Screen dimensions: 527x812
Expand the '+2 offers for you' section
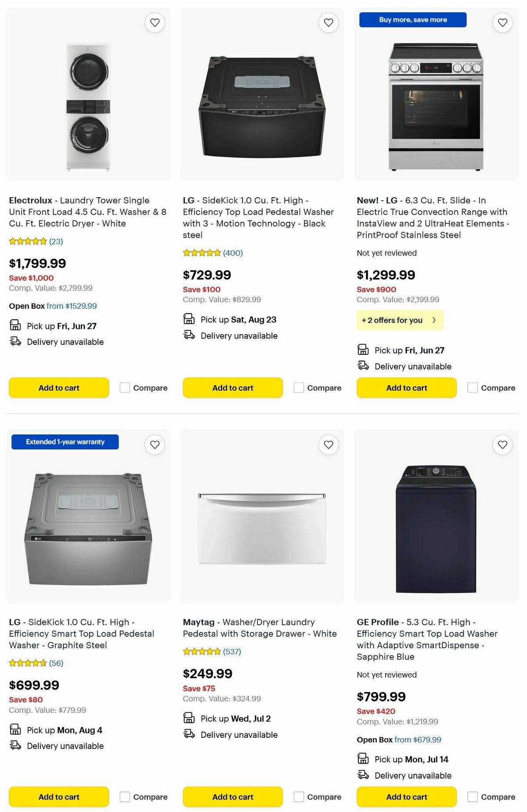400,320
